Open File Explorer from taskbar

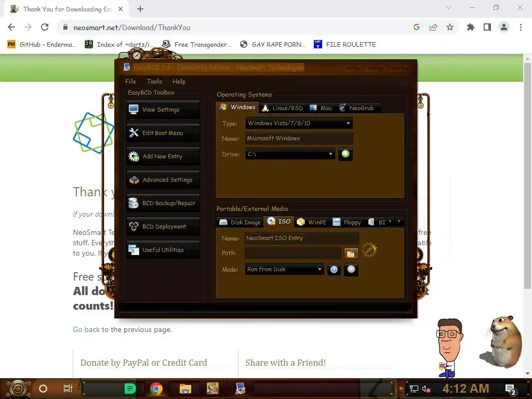pyautogui.click(x=185, y=389)
